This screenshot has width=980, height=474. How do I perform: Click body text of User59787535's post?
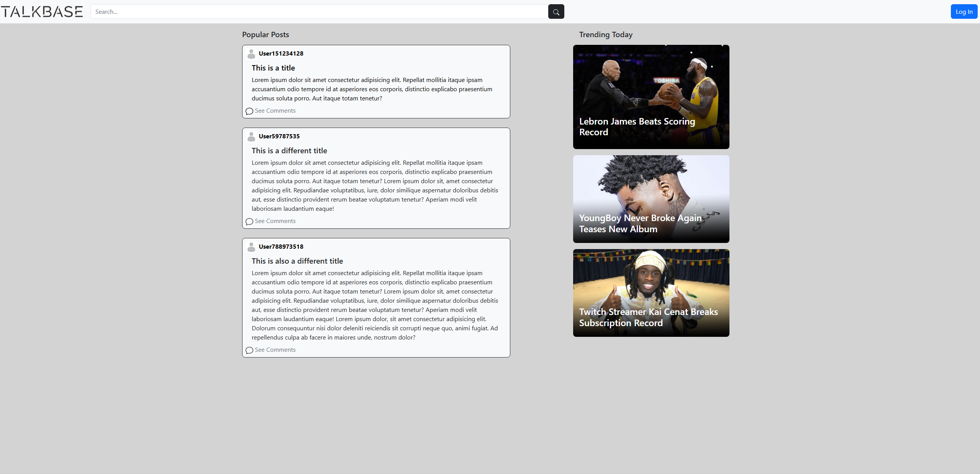[x=375, y=186]
